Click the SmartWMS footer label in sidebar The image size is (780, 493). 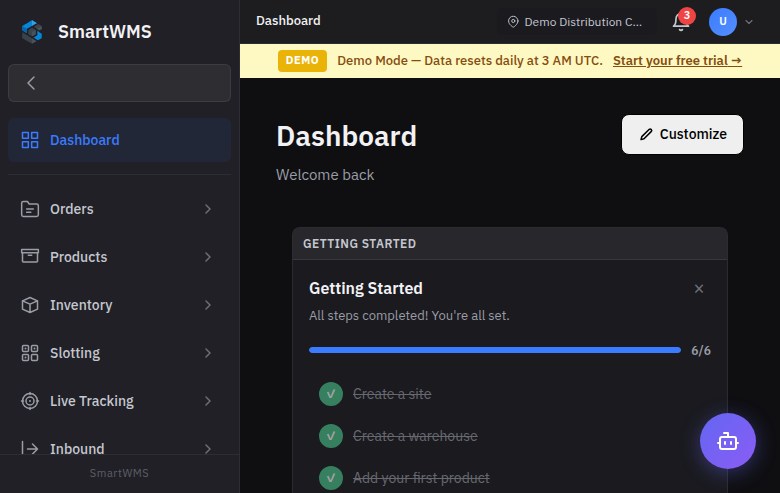point(119,473)
